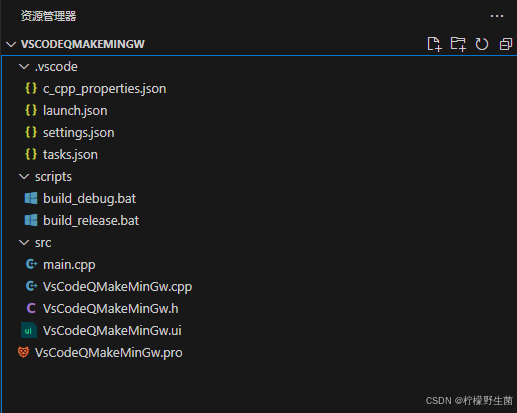The width and height of the screenshot is (517, 413).
Task: Click the JSON icon beside c_cpp_properties.json
Action: [x=31, y=88]
